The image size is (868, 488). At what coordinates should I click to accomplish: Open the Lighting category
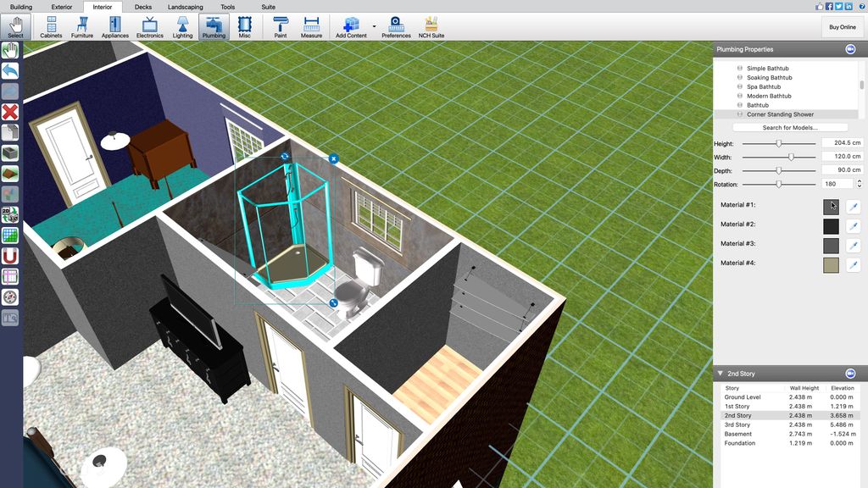click(182, 25)
